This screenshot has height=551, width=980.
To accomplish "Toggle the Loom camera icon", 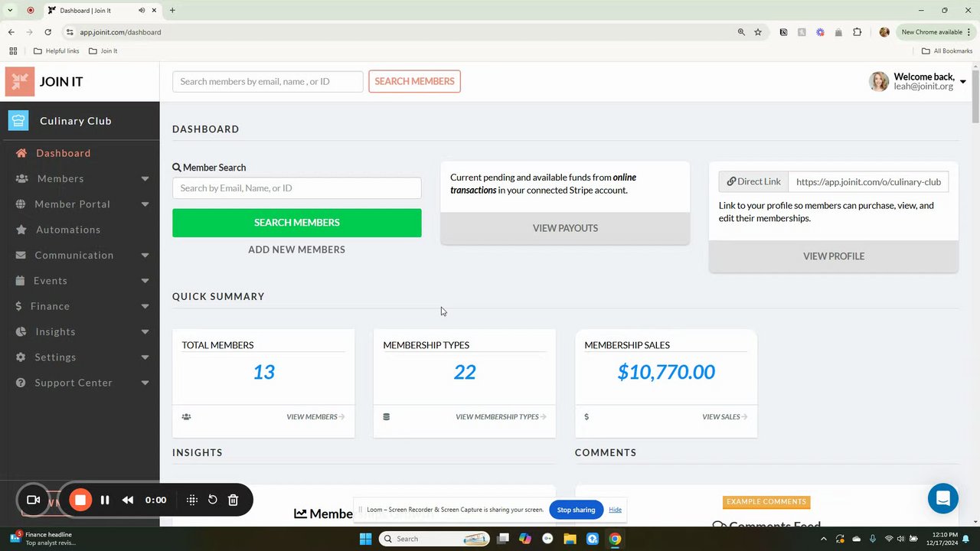I will click(33, 500).
